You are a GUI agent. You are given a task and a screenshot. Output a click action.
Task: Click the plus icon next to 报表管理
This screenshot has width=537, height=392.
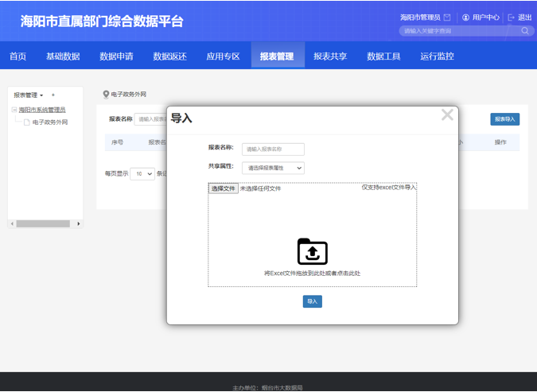pos(53,95)
